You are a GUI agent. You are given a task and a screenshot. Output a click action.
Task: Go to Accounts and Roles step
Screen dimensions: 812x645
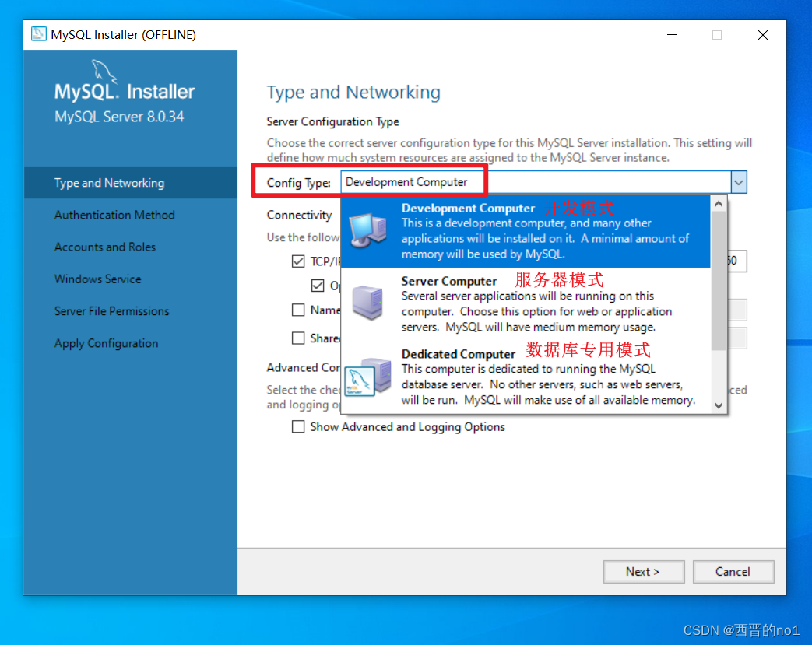[105, 247]
